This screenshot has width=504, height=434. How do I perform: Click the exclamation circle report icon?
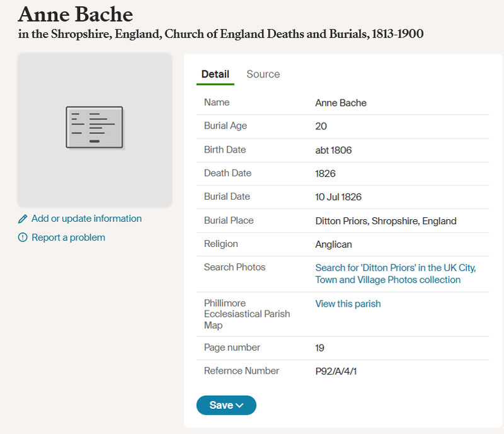(x=23, y=237)
